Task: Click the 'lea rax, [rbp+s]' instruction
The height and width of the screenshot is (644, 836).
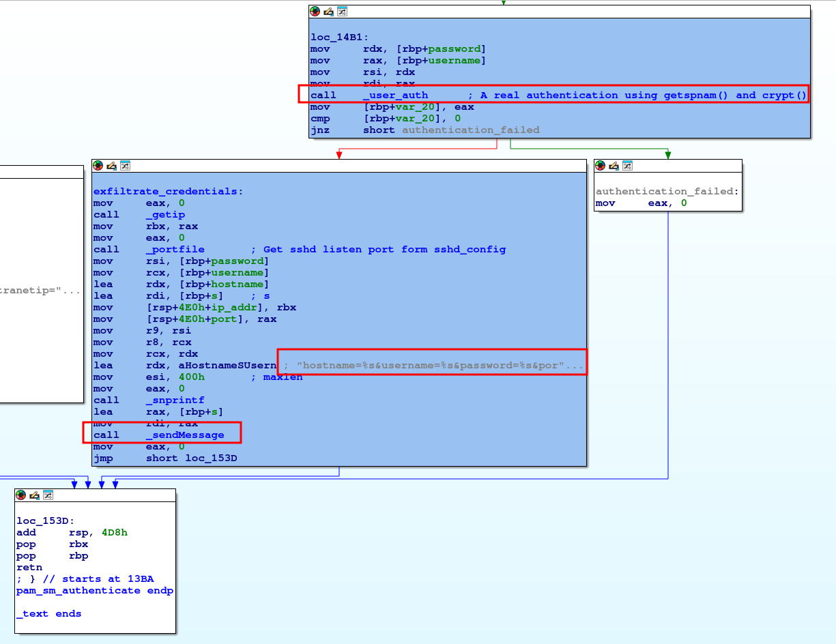Action: click(158, 412)
